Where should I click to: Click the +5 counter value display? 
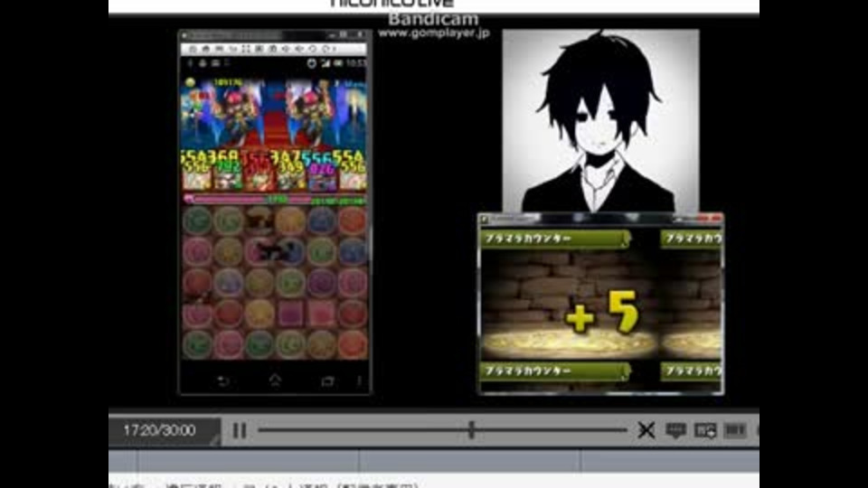(602, 314)
